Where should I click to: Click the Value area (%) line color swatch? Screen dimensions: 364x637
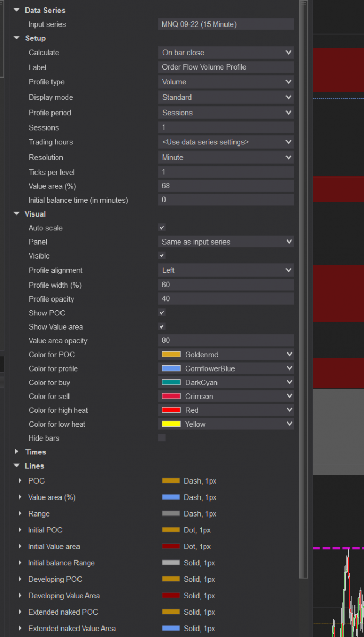pos(171,497)
